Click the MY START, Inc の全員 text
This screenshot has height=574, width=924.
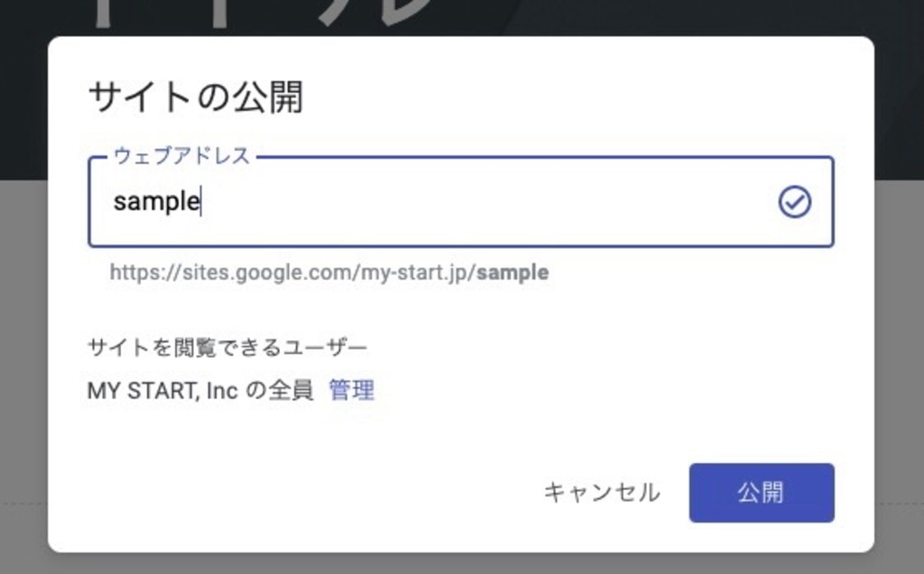pos(200,390)
